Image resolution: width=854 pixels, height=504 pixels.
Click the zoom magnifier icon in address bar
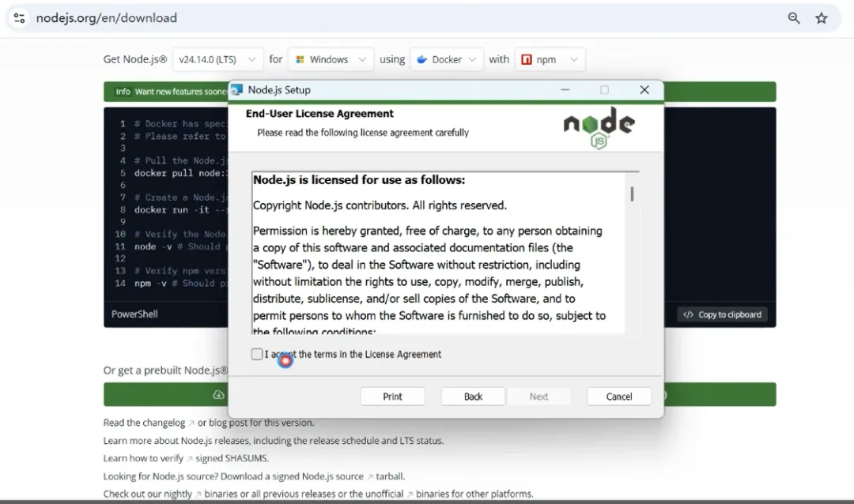tap(794, 18)
